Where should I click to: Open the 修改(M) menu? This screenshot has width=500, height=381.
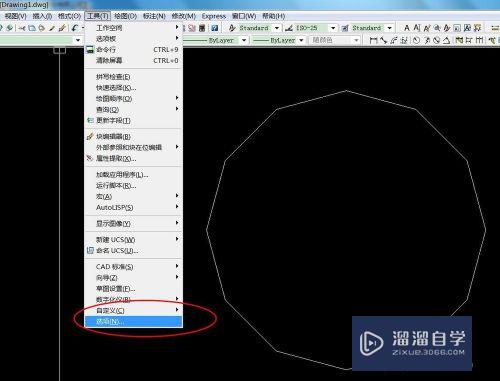183,16
